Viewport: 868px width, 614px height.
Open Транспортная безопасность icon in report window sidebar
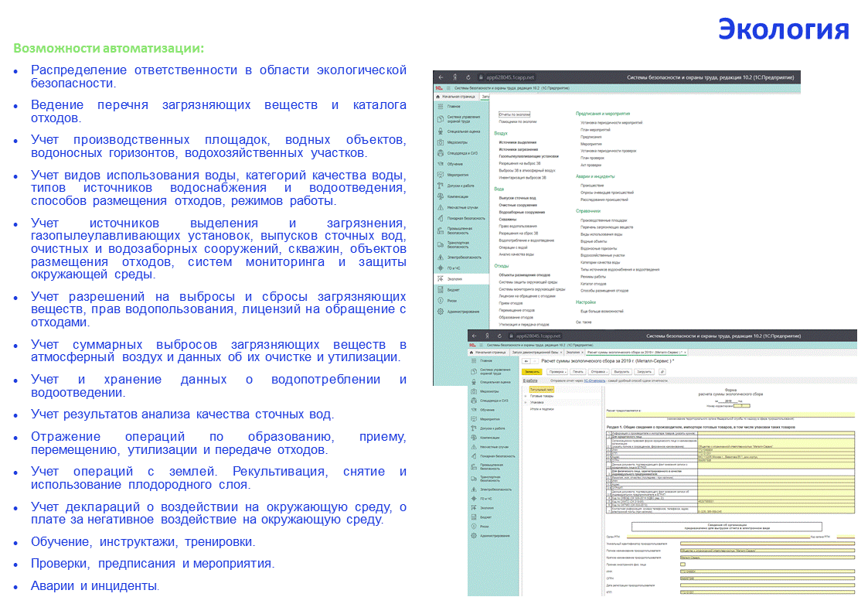coord(474,479)
